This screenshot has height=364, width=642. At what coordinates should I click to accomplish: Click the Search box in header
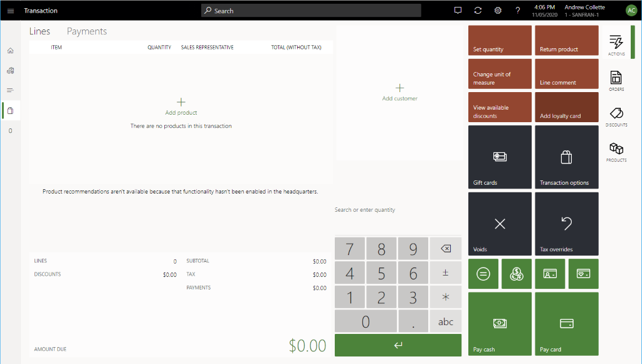click(311, 11)
